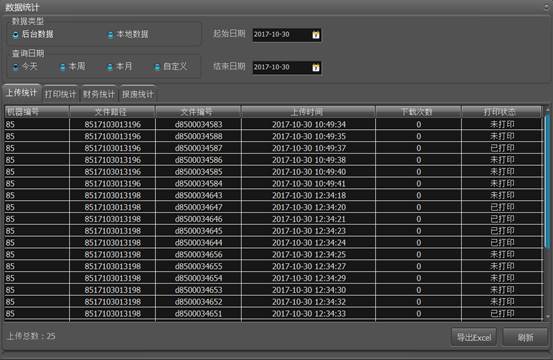The width and height of the screenshot is (553, 360).
Task: Select file number cell d8500034583
Action: [x=199, y=124]
